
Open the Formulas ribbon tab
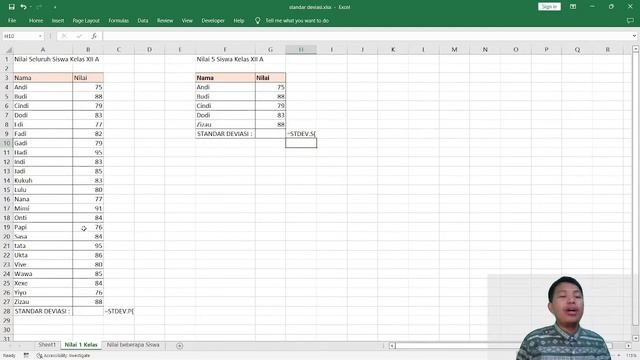pyautogui.click(x=118, y=20)
